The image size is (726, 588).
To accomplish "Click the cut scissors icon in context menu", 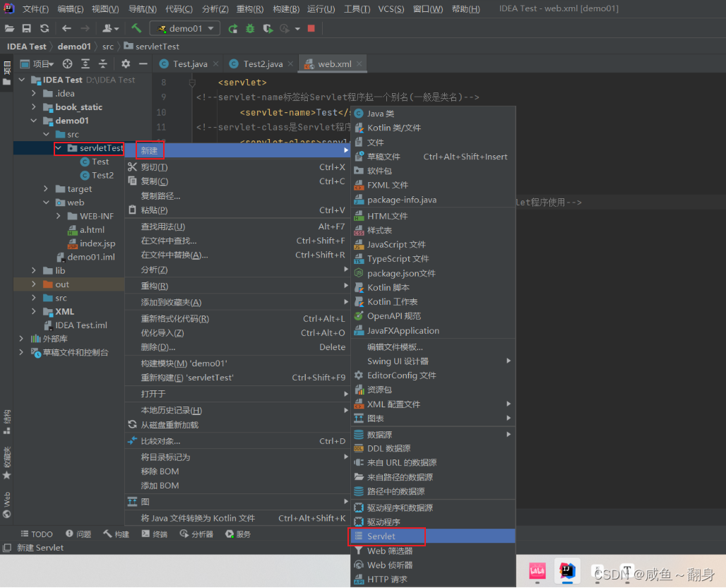I will pyautogui.click(x=133, y=167).
